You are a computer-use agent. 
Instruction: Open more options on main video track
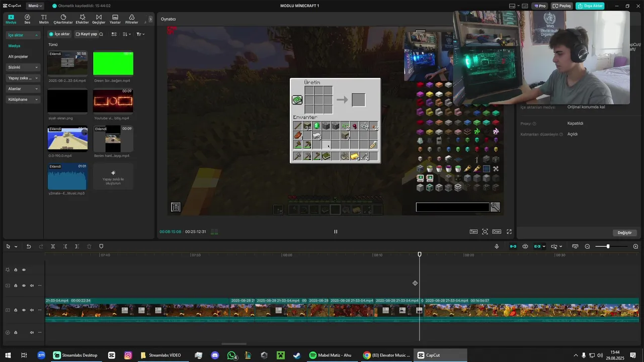click(x=40, y=310)
